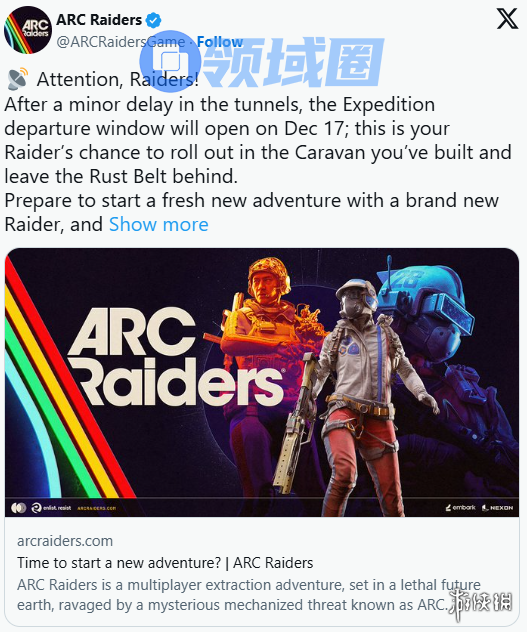Open the @ARCRaidersGame handle
This screenshot has height=632, width=527.
[x=121, y=42]
